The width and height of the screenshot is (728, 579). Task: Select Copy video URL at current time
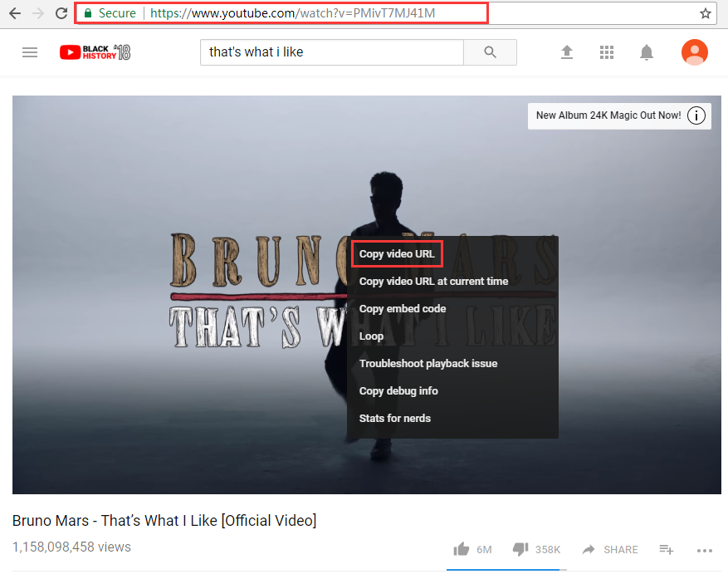click(433, 281)
